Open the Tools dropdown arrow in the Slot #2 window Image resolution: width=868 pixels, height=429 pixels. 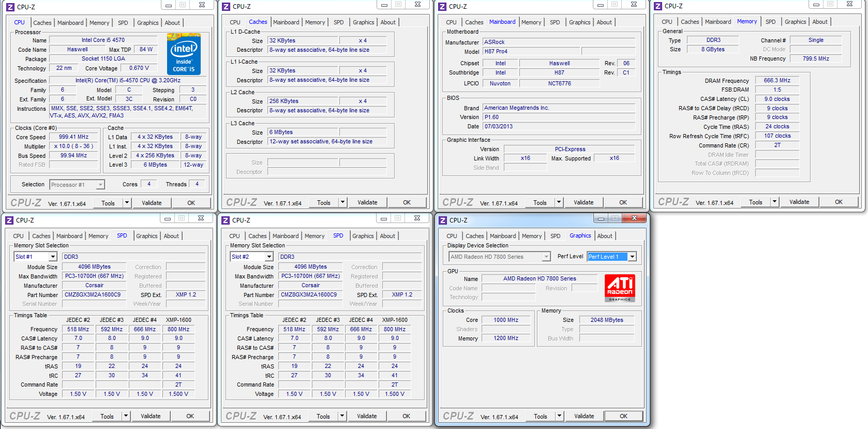342,416
